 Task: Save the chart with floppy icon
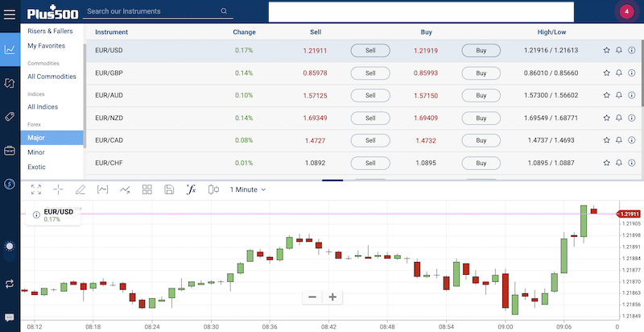169,189
